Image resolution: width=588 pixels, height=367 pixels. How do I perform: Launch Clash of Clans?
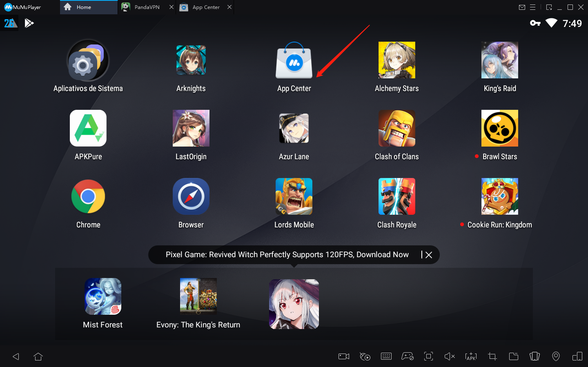click(x=396, y=128)
